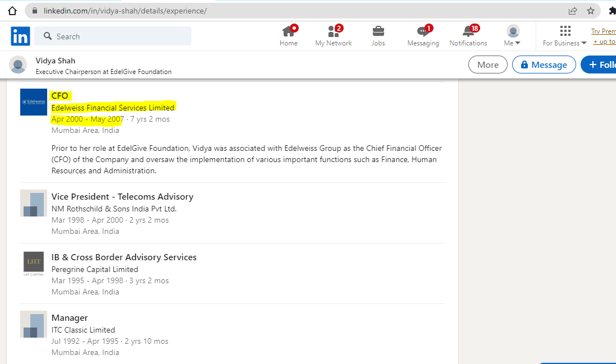616x364 pixels.
Task: Click the browser address bar URL
Action: coord(125,11)
